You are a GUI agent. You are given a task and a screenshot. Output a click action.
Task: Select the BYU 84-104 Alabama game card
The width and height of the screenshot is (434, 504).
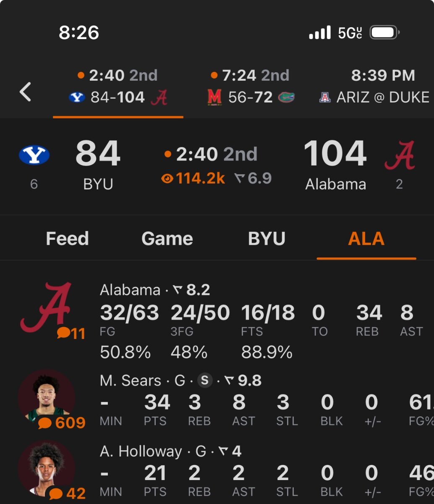click(x=118, y=87)
